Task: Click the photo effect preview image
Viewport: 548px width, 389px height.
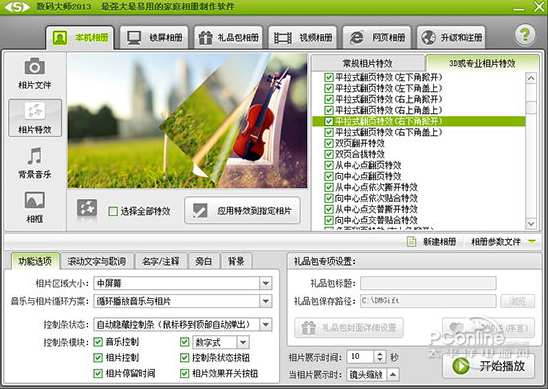Action: coord(187,121)
